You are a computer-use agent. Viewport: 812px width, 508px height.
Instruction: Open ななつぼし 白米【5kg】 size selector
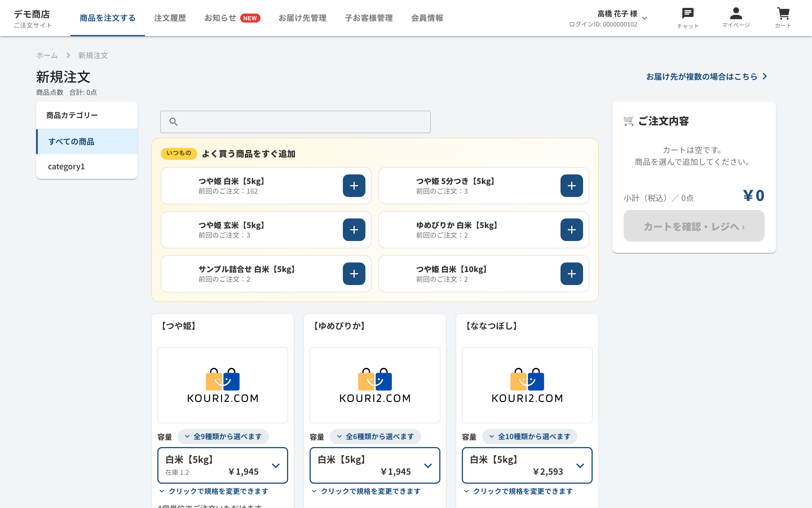[527, 465]
